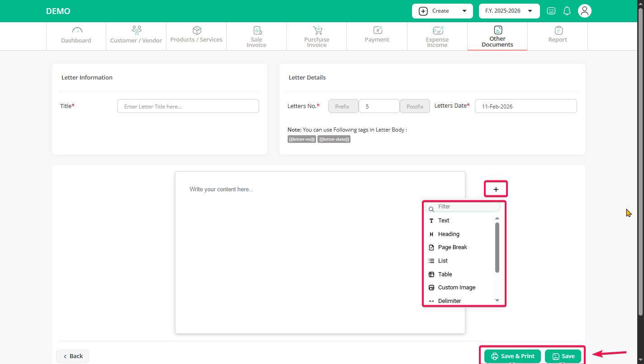Click the Letters Date field

tap(526, 106)
